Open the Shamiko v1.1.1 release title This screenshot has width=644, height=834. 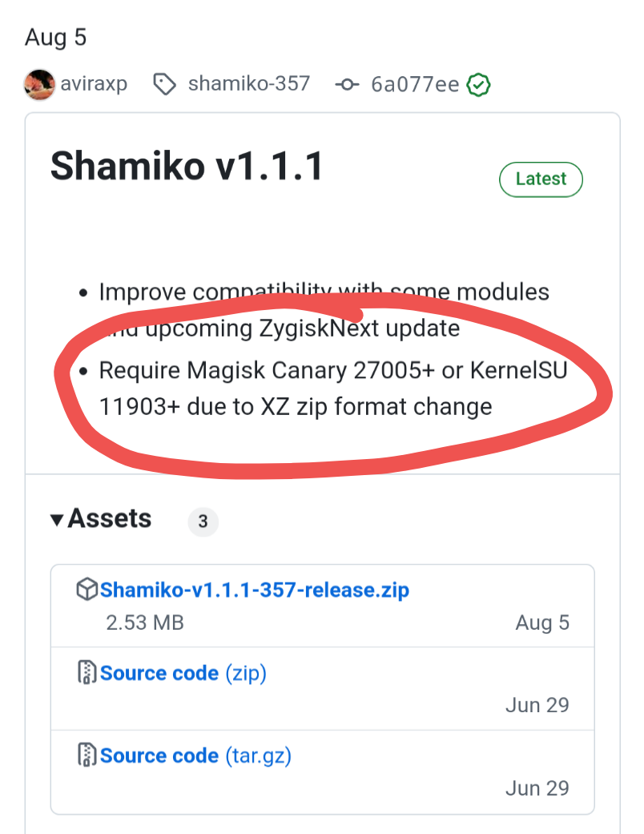tap(187, 167)
